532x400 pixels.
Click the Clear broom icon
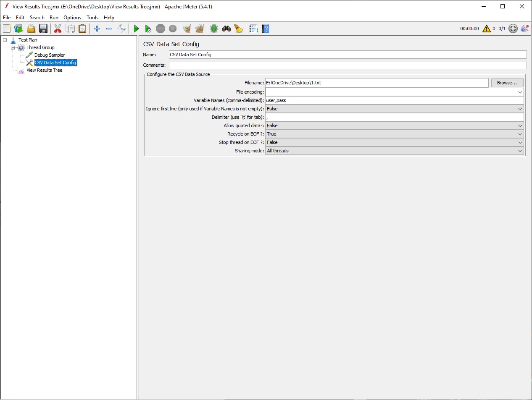pyautogui.click(x=187, y=29)
